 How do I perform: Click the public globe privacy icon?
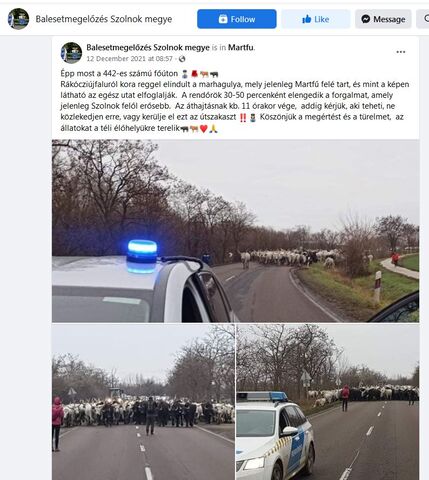(x=182, y=59)
